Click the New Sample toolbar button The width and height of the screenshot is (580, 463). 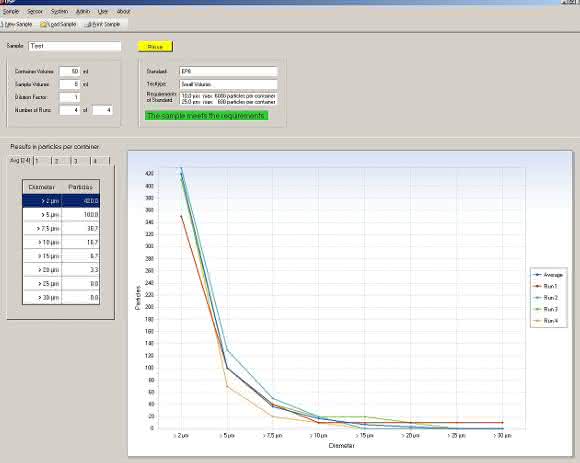(x=16, y=24)
